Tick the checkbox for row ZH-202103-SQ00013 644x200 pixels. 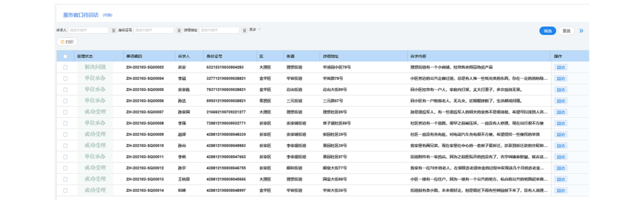pos(65,179)
